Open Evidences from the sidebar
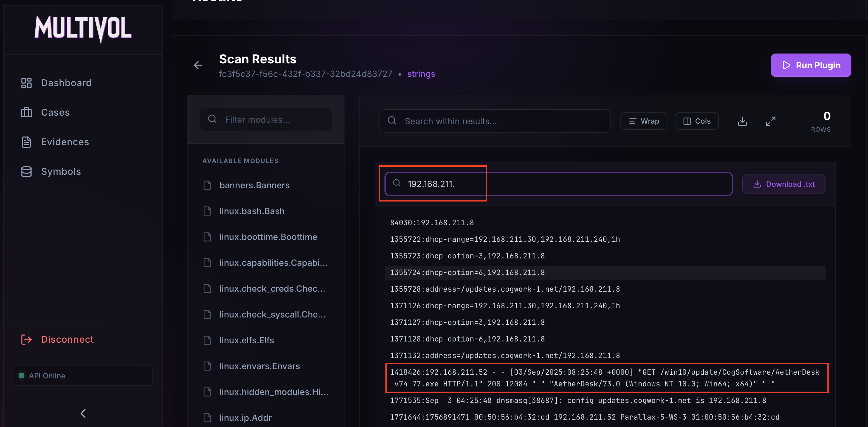Screen dimensions: 868x427 click(x=65, y=142)
